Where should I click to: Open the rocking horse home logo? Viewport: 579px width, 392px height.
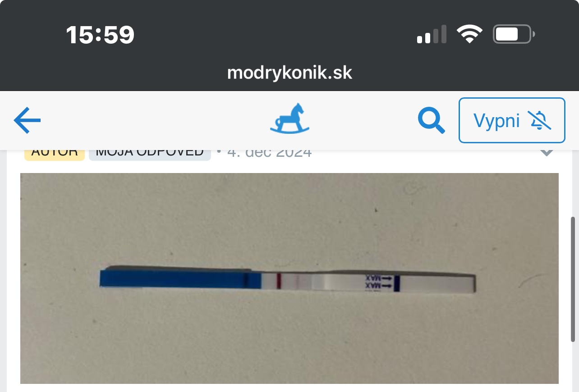pyautogui.click(x=290, y=119)
